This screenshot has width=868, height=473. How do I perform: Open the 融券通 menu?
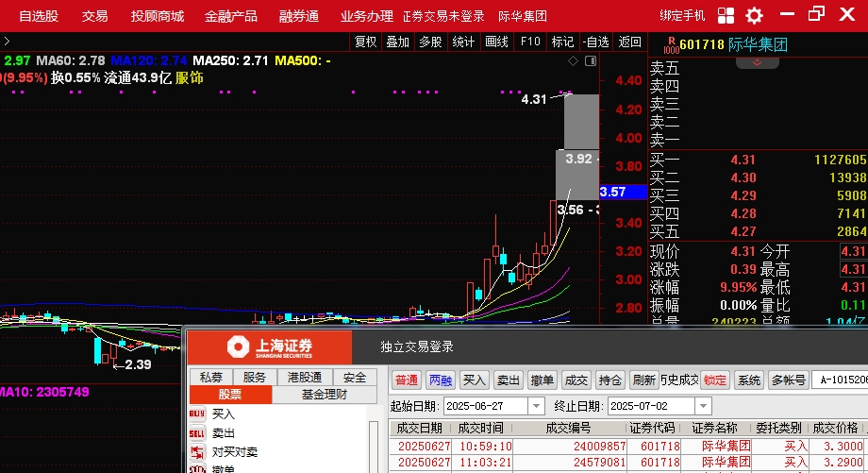point(299,16)
